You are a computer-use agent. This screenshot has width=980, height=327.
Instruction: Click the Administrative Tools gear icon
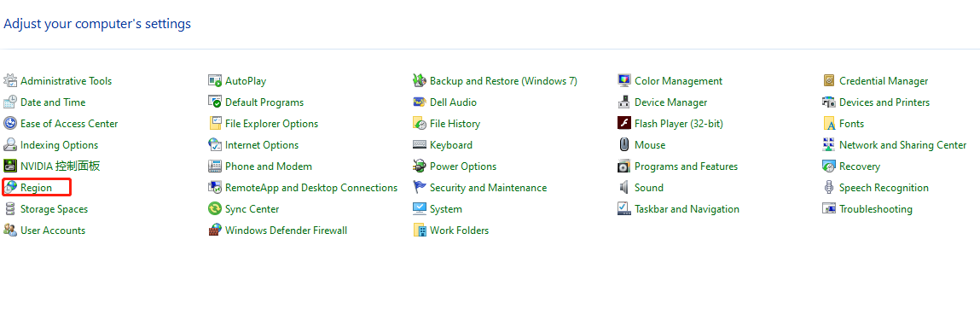pos(10,80)
